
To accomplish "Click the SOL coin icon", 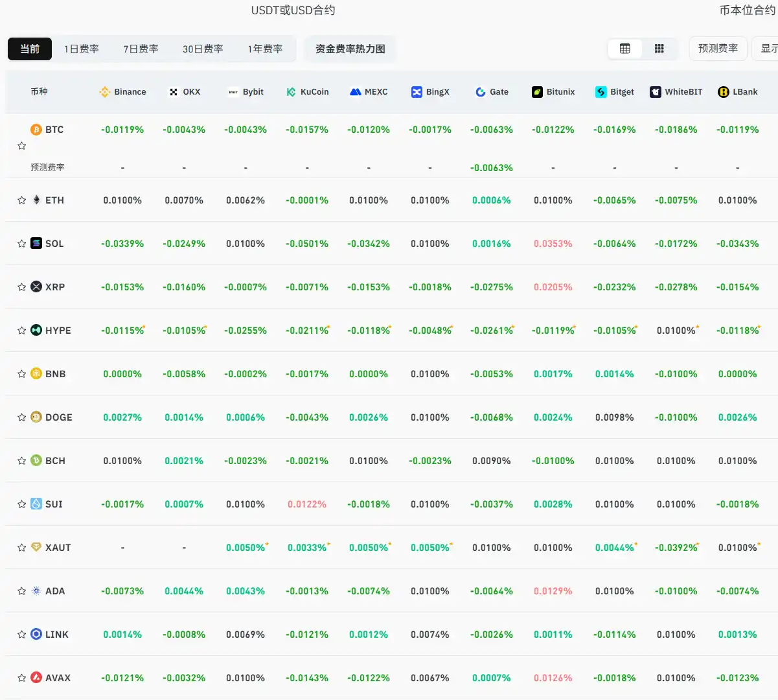I will click(36, 244).
